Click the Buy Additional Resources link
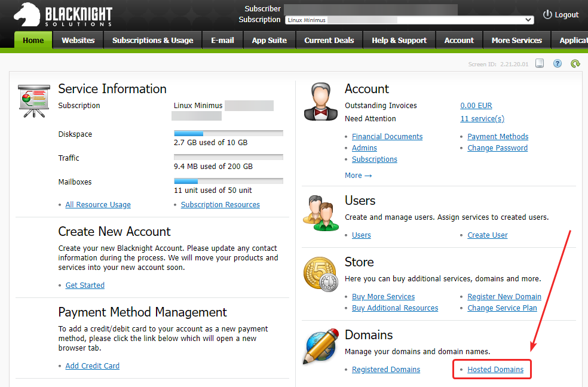Image resolution: width=588 pixels, height=387 pixels. tap(395, 308)
